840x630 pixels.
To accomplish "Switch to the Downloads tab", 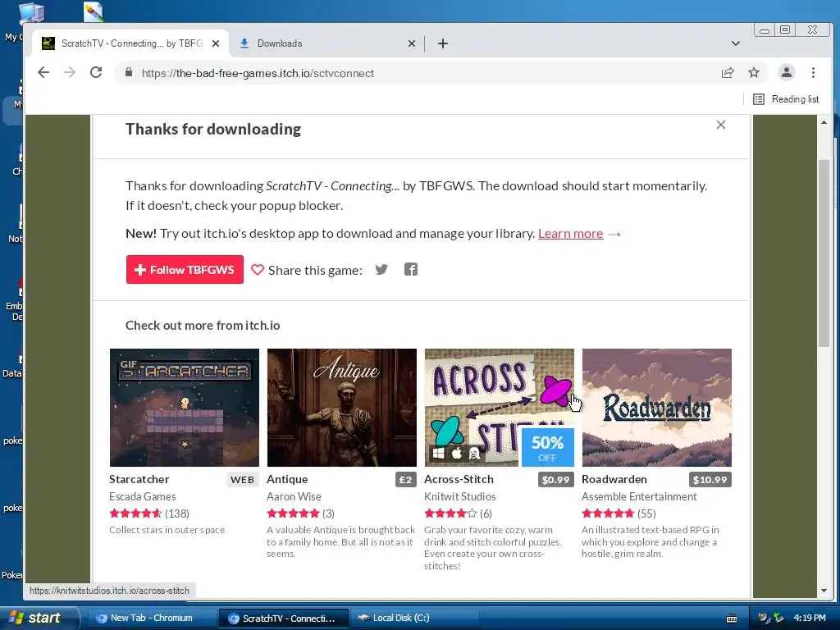I will (326, 43).
